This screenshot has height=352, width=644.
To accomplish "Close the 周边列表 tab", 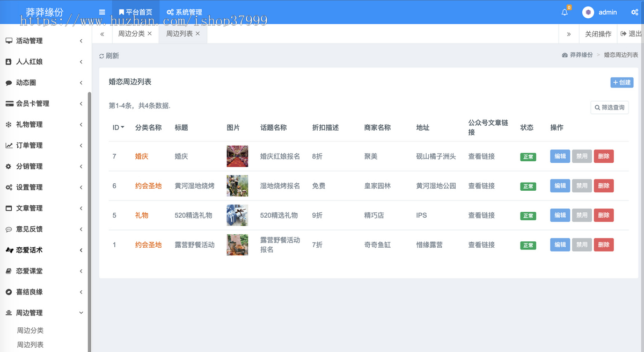I will click(x=197, y=33).
